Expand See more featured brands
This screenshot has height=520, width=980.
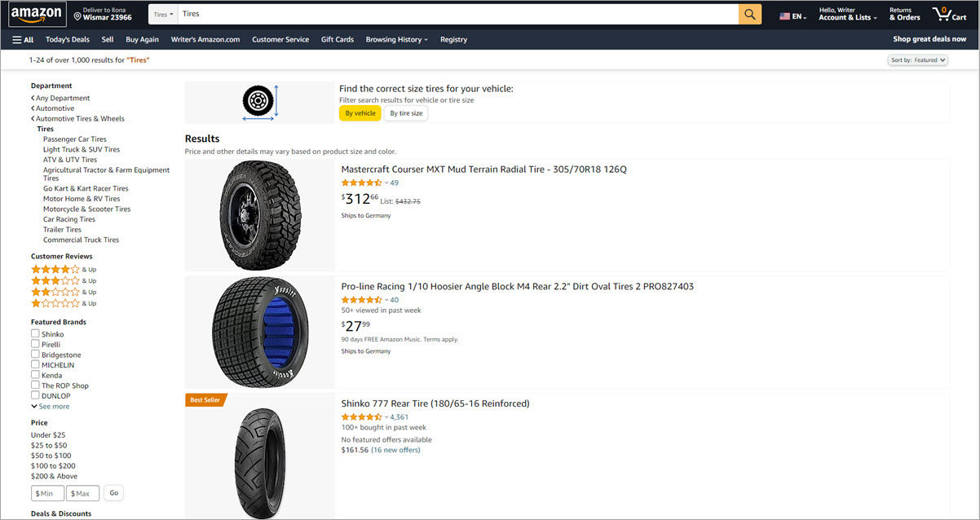(x=52, y=406)
